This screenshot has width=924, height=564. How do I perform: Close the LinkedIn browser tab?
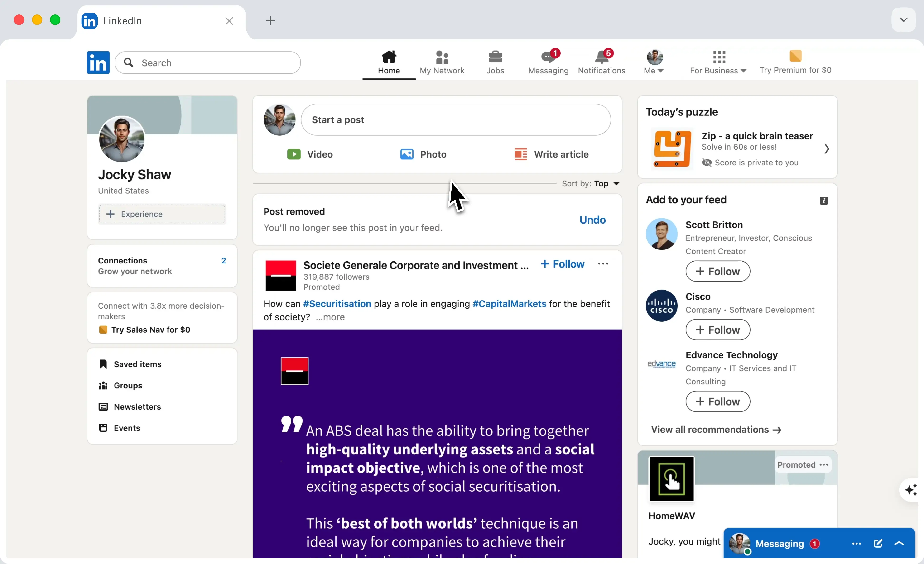pos(229,21)
